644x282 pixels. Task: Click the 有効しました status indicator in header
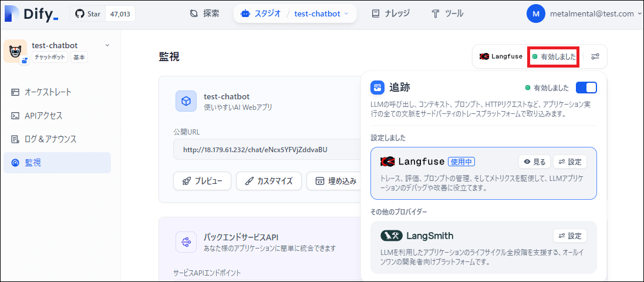554,56
